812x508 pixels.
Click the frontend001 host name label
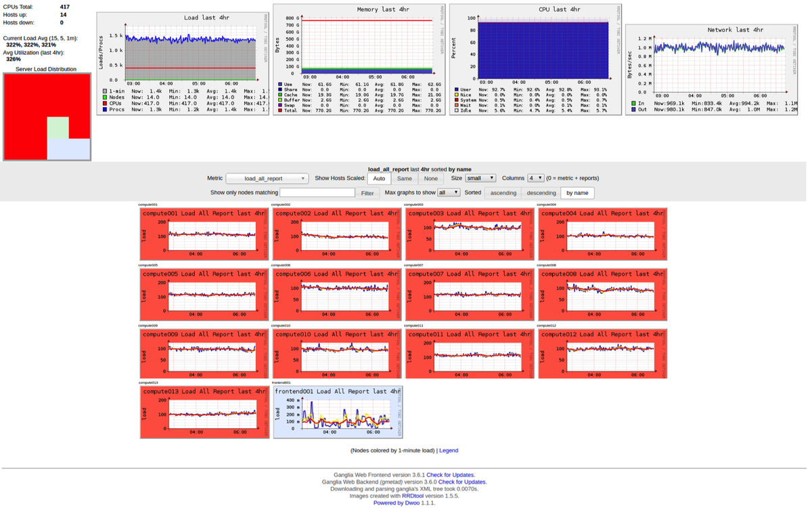click(x=281, y=382)
